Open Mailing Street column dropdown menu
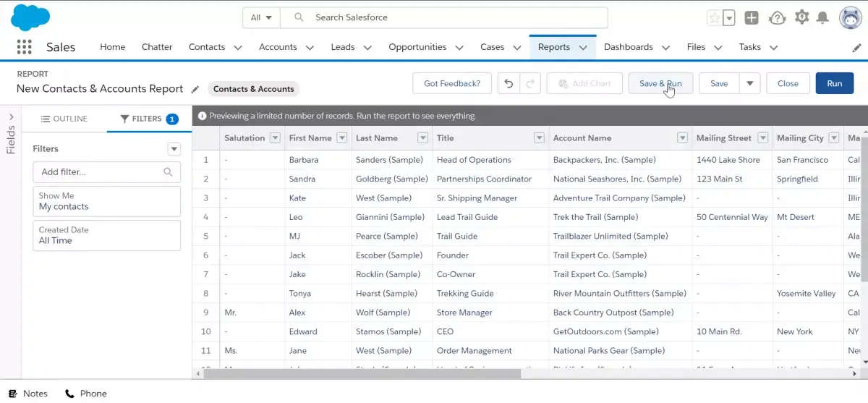868x403 pixels. click(x=762, y=138)
